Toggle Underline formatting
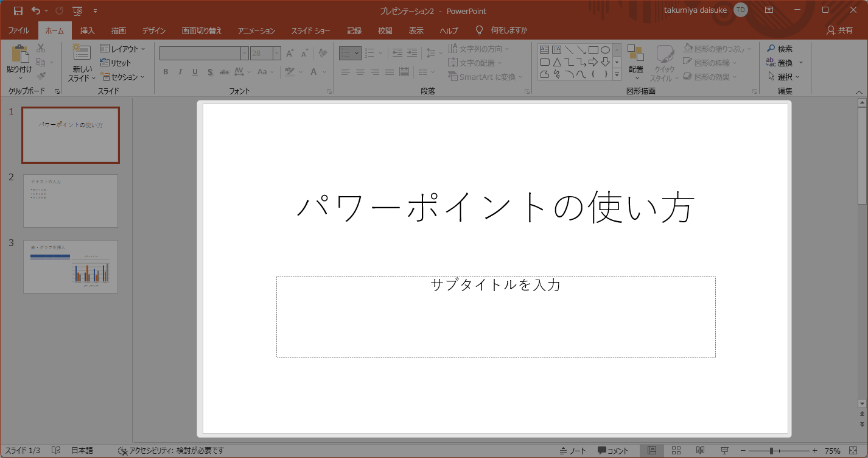The image size is (868, 458). (x=195, y=72)
